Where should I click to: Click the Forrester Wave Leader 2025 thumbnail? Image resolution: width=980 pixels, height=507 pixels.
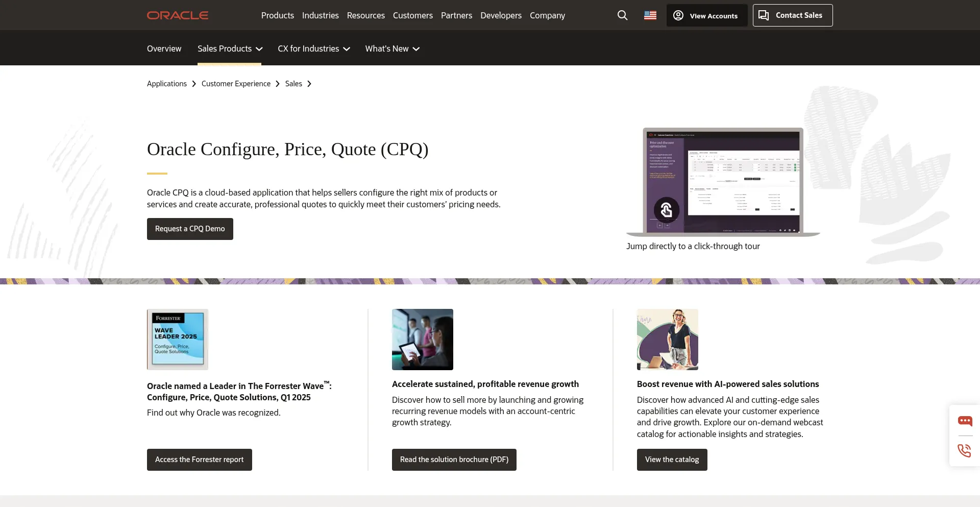pyautogui.click(x=178, y=340)
